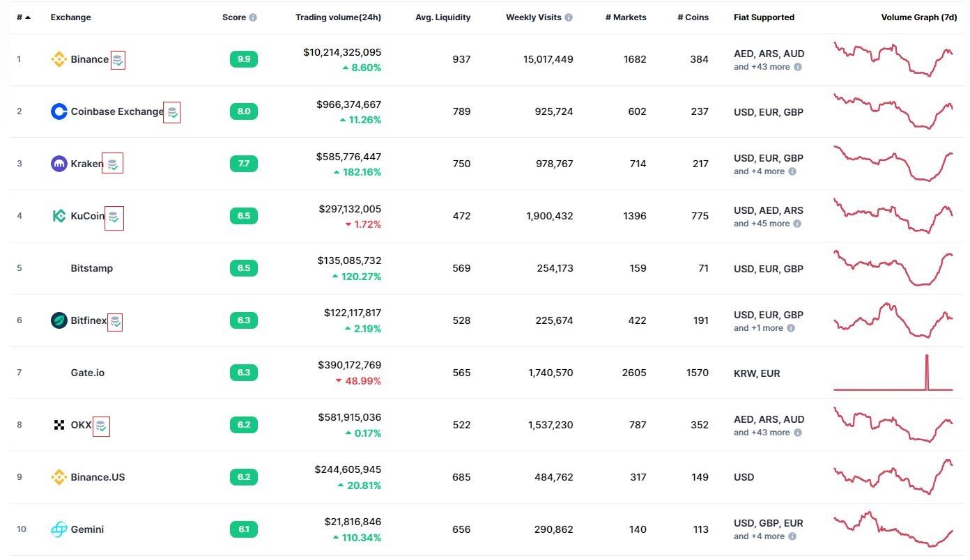Open KuCoin proof of reserves icon
Image resolution: width=970 pixels, height=560 pixels.
(x=114, y=218)
